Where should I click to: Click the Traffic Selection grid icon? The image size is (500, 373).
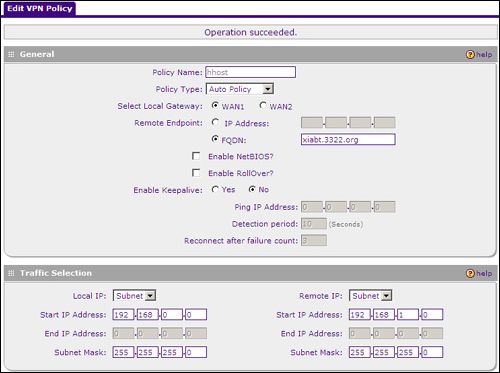11,273
